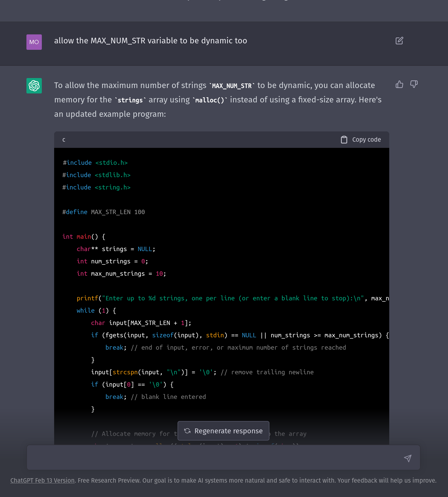Click the ChatGPT logo avatar

click(x=34, y=86)
